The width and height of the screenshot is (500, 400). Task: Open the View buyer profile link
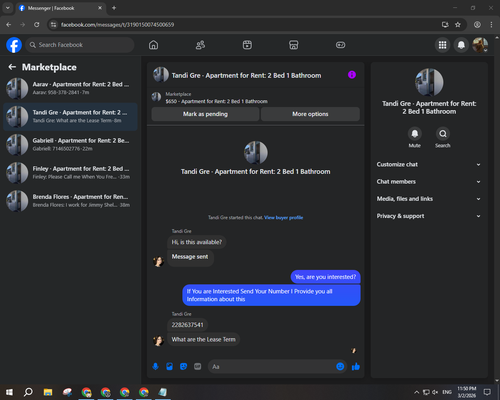point(284,218)
